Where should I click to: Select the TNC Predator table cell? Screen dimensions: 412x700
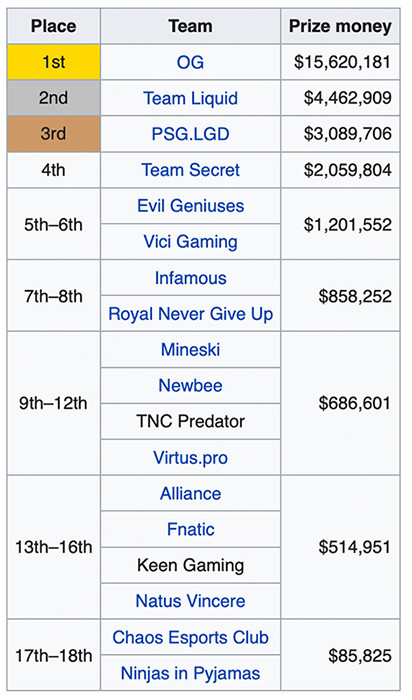tap(191, 421)
